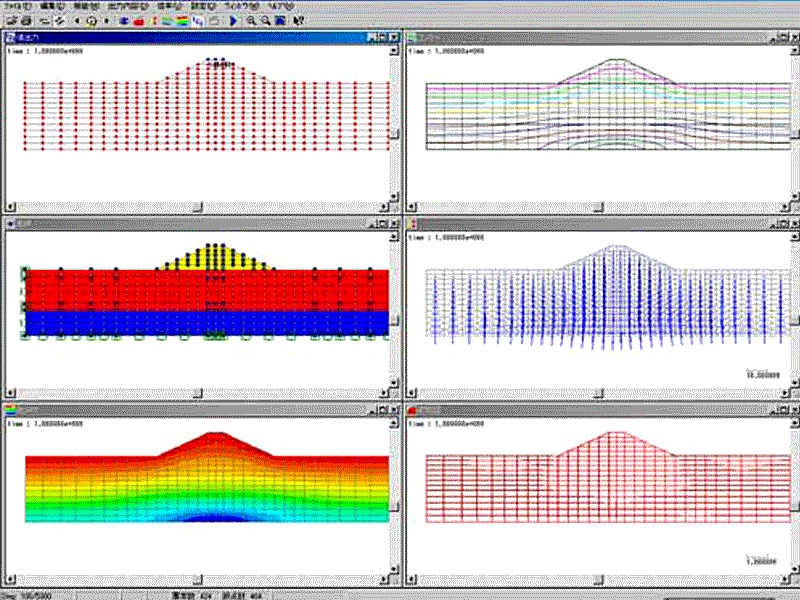
Task: Click the scroll-right arrow in the rainbow contour window
Action: click(x=382, y=577)
